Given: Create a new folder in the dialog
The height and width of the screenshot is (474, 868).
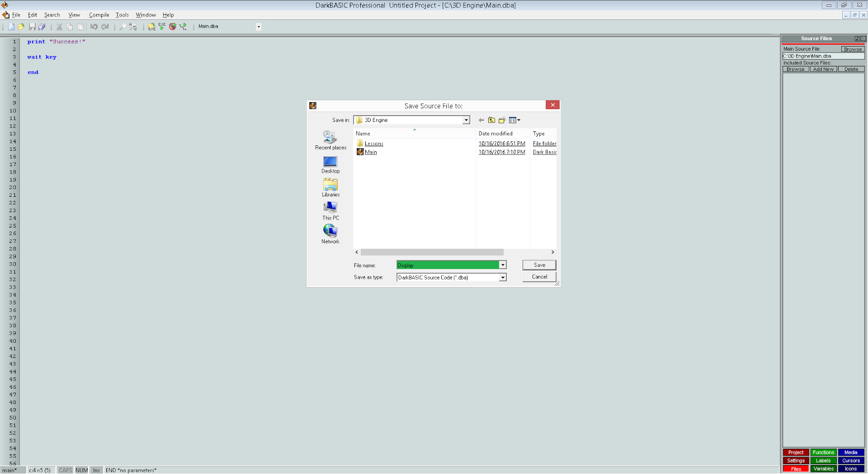Looking at the screenshot, I should (502, 120).
